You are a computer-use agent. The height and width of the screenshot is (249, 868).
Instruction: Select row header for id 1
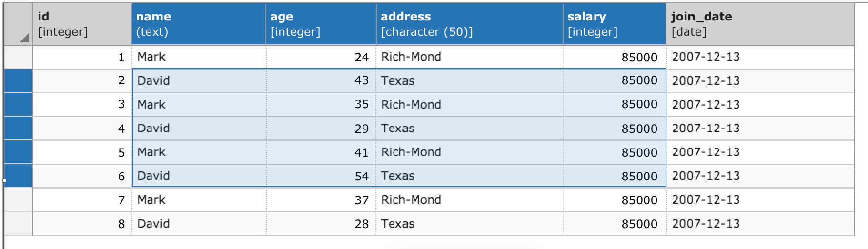[x=18, y=57]
